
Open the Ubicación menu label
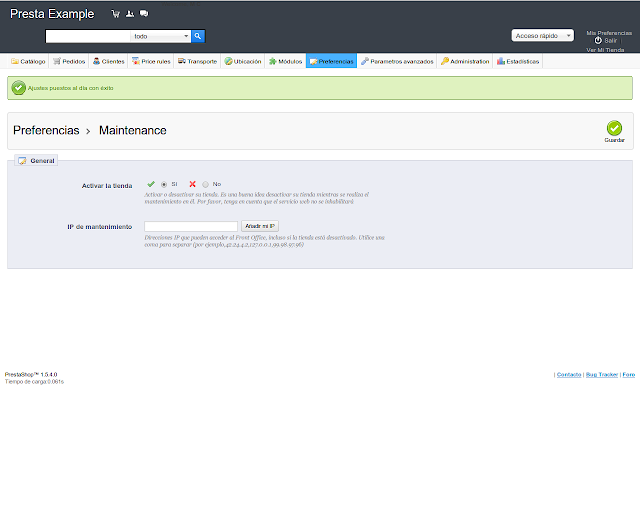pos(247,62)
